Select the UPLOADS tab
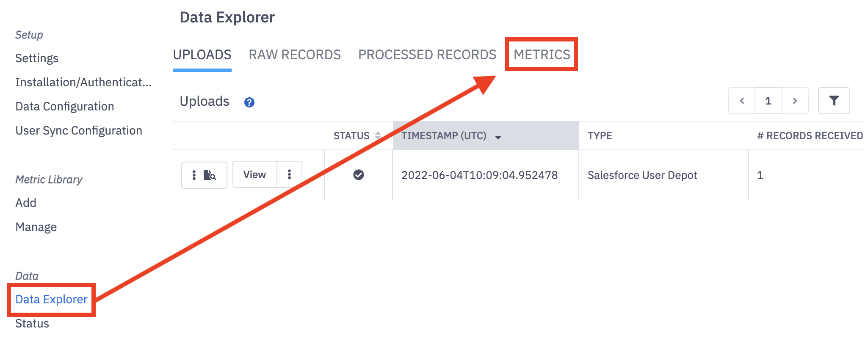The width and height of the screenshot is (868, 341). pos(202,55)
